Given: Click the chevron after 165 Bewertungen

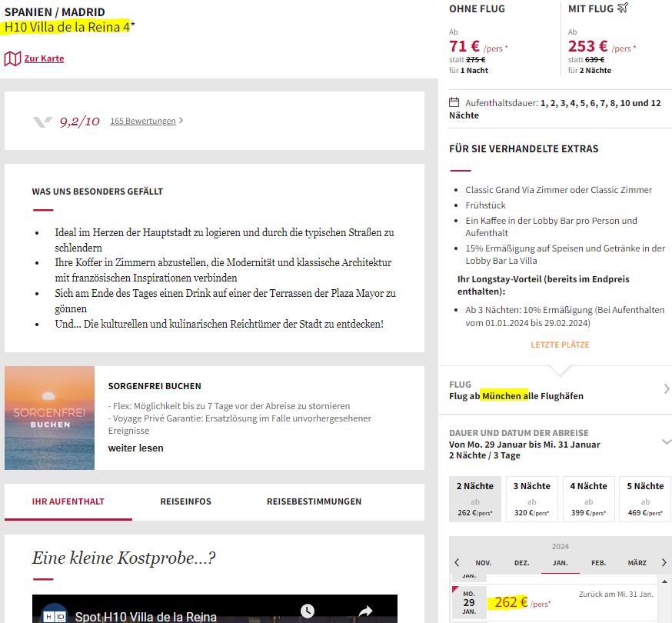Looking at the screenshot, I should 181,121.
